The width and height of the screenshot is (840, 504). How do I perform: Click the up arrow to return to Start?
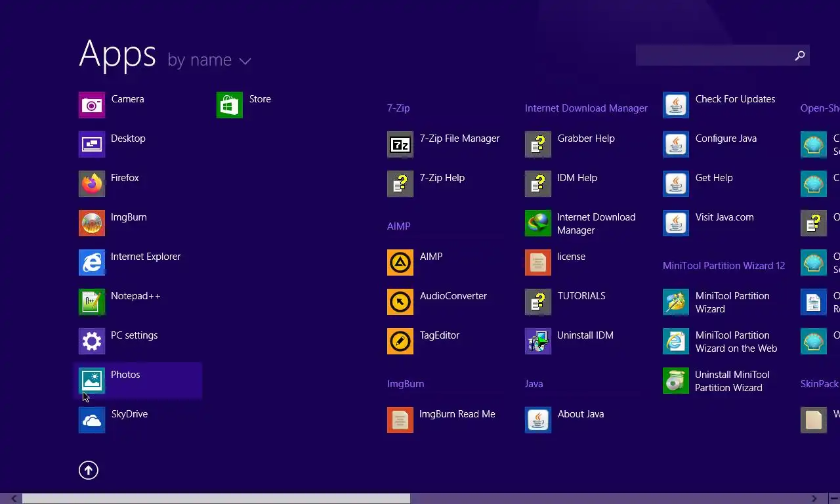pos(89,470)
